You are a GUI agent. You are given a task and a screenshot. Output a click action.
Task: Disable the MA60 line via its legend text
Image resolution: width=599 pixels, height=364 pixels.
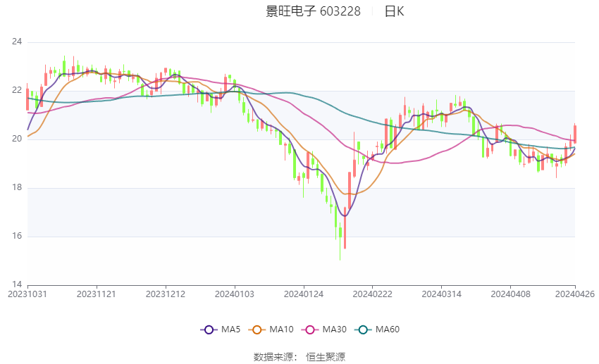coord(387,330)
